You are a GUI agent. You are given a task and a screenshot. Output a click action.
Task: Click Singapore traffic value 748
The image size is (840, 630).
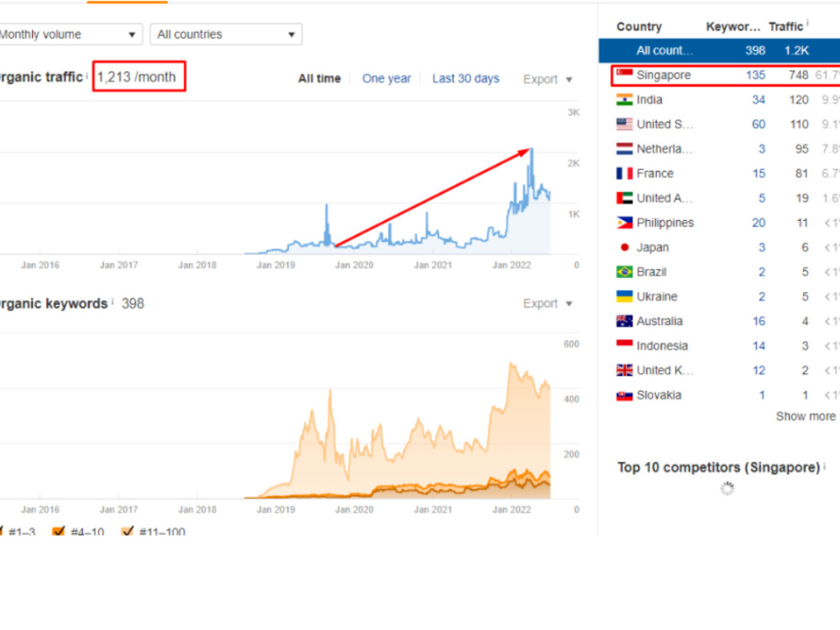tap(798, 75)
